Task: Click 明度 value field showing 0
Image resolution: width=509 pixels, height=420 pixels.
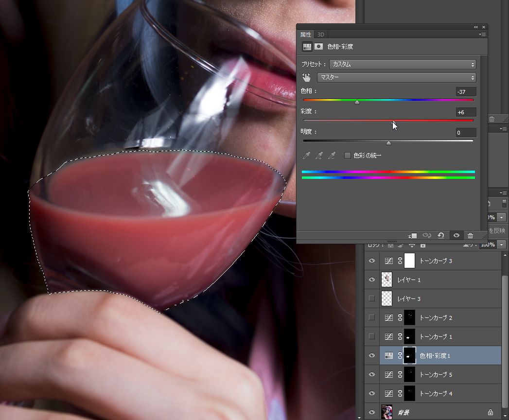Action: click(466, 132)
